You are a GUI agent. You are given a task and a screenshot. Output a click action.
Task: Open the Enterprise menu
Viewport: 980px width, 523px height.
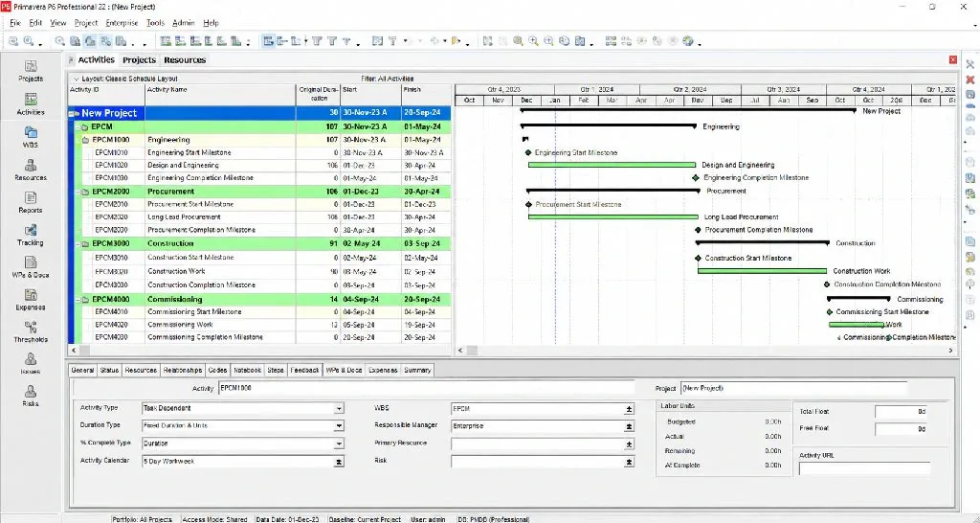122,23
